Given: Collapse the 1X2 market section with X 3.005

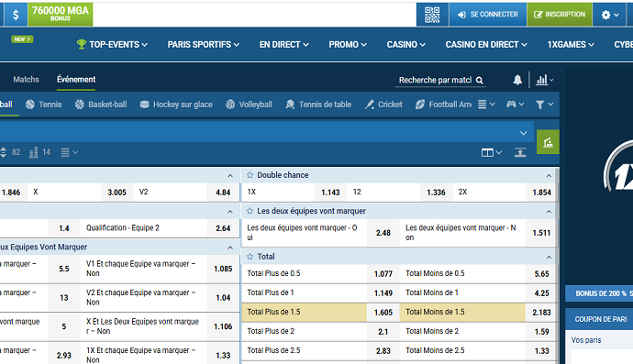Looking at the screenshot, I should [x=230, y=175].
